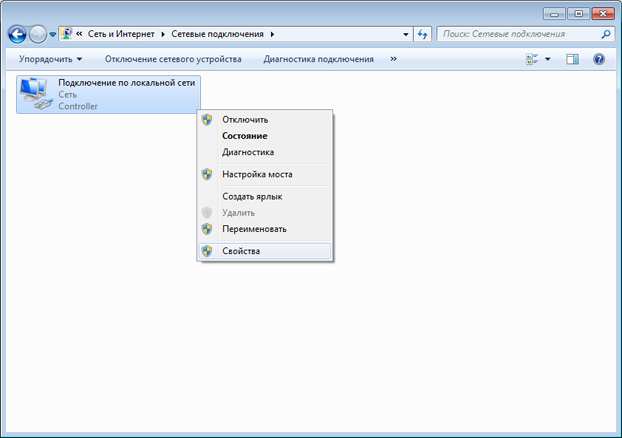
Task: Expand arrow after Сетевые подключения breadcrumb
Action: click(x=273, y=34)
